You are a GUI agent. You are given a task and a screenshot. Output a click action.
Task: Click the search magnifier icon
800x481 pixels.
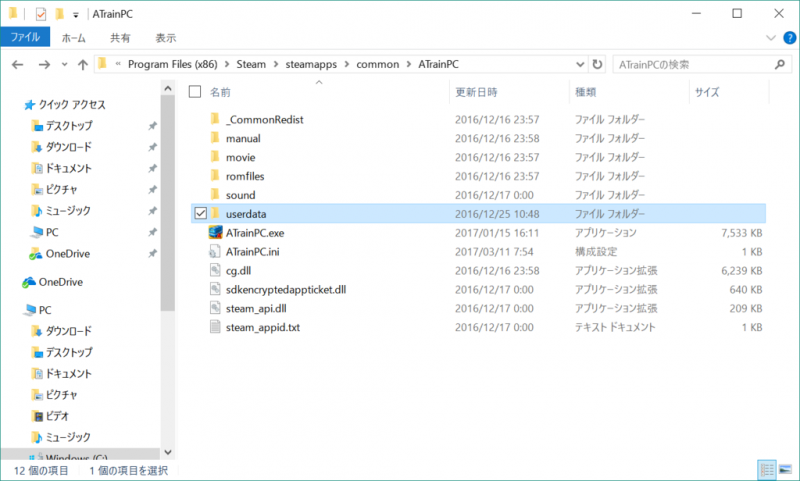(780, 64)
